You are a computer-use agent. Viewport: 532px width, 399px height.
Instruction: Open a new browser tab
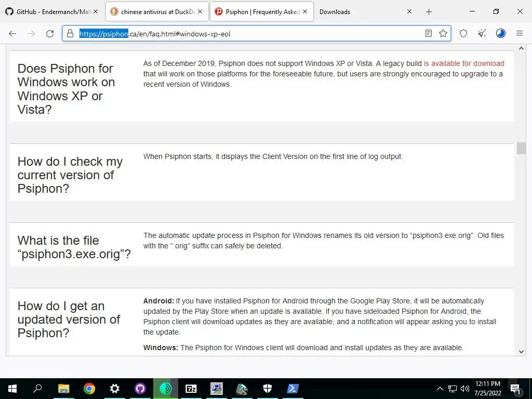coord(429,12)
